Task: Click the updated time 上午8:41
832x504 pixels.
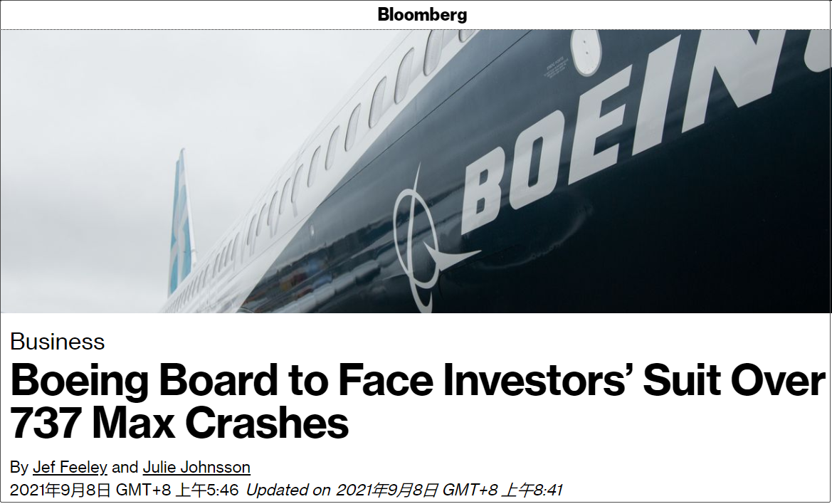Action: click(533, 490)
